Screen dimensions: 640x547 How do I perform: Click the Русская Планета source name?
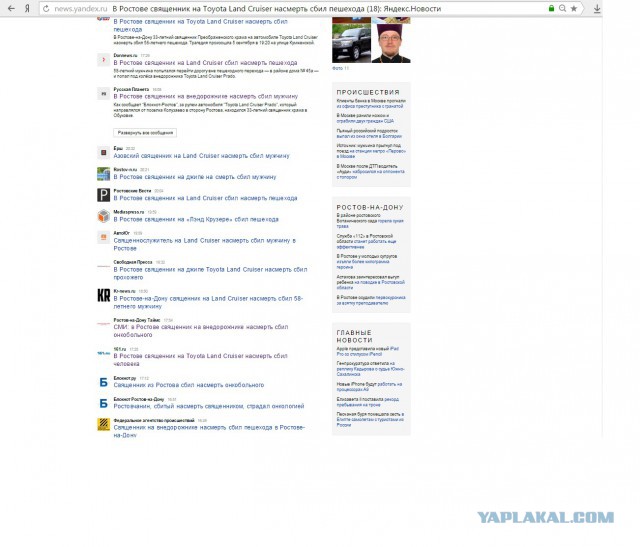(x=131, y=89)
